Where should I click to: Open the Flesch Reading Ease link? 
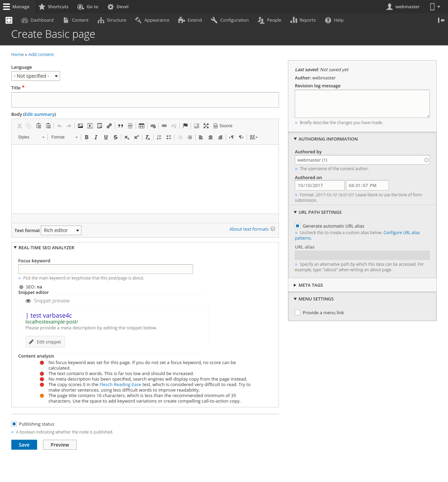(x=120, y=384)
